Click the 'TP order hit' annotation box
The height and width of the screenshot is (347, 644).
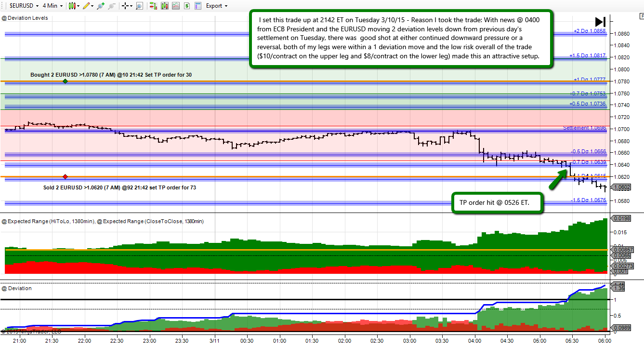497,203
